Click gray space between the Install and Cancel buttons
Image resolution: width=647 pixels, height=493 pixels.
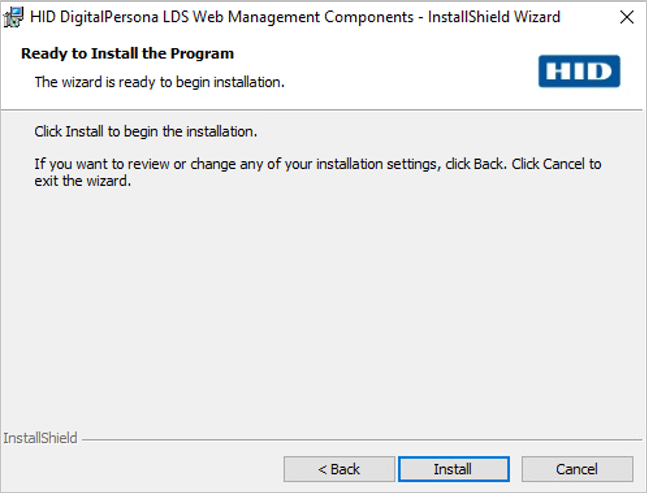(516, 469)
